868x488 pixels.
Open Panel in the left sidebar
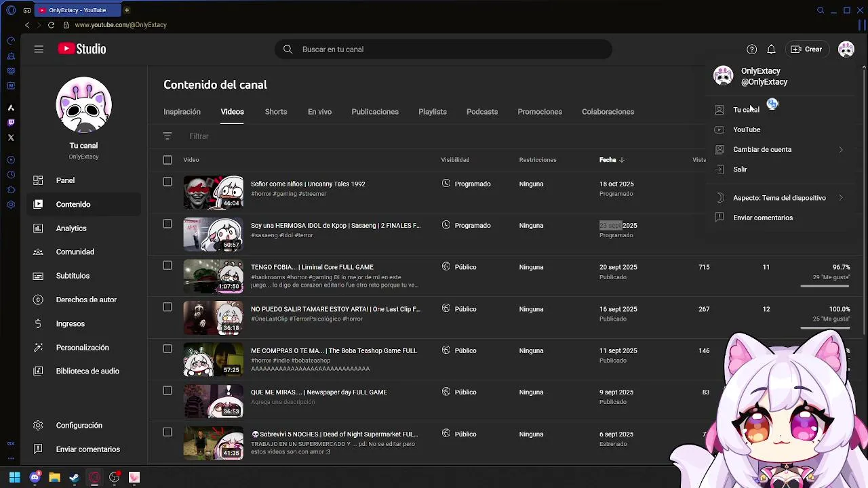click(83, 180)
